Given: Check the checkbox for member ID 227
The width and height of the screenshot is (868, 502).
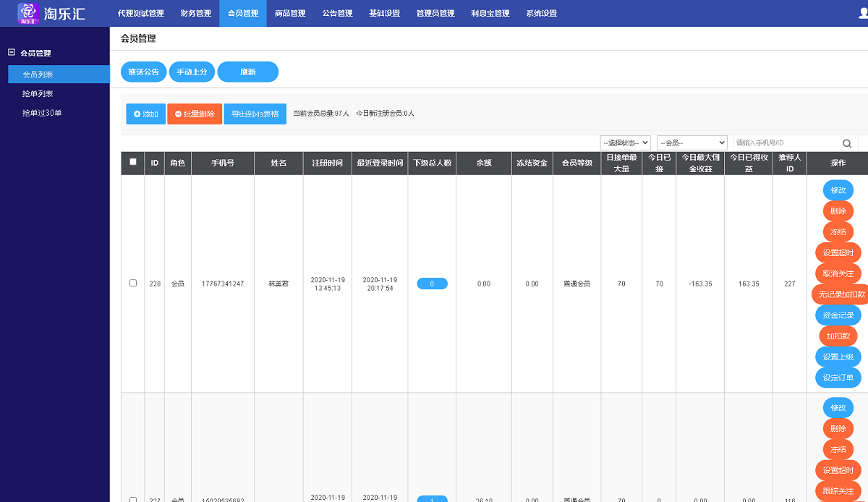Looking at the screenshot, I should [132, 501].
